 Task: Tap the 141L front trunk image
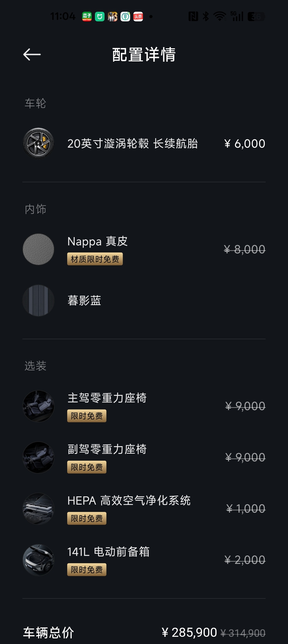(38, 560)
